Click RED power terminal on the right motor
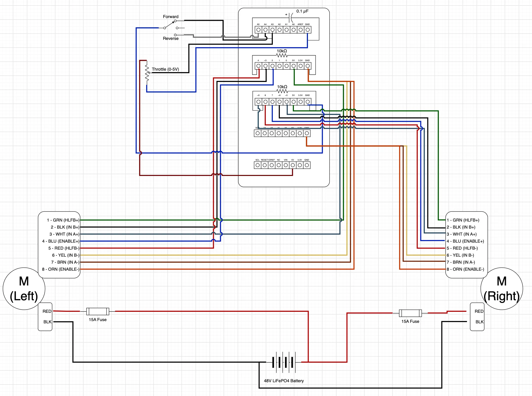 (479, 311)
